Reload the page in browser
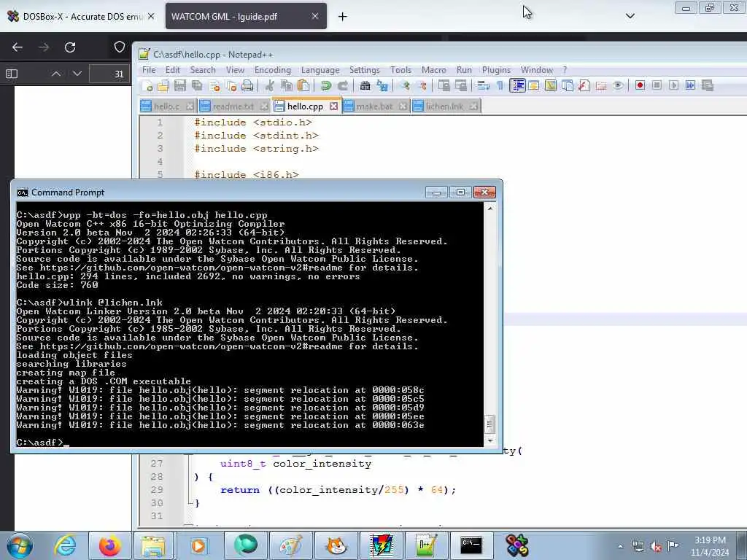The height and width of the screenshot is (560, 747). (70, 47)
